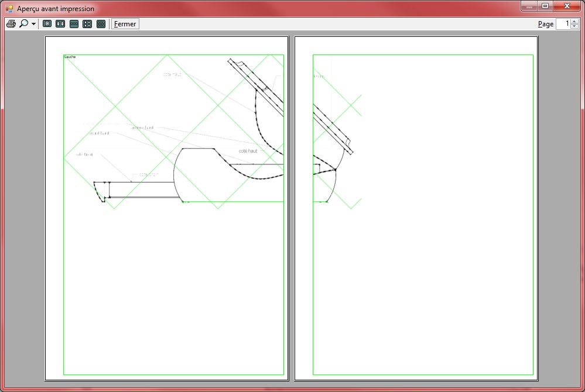Click the Page label text
Image resolution: width=585 pixels, height=392 pixels.
tap(545, 24)
